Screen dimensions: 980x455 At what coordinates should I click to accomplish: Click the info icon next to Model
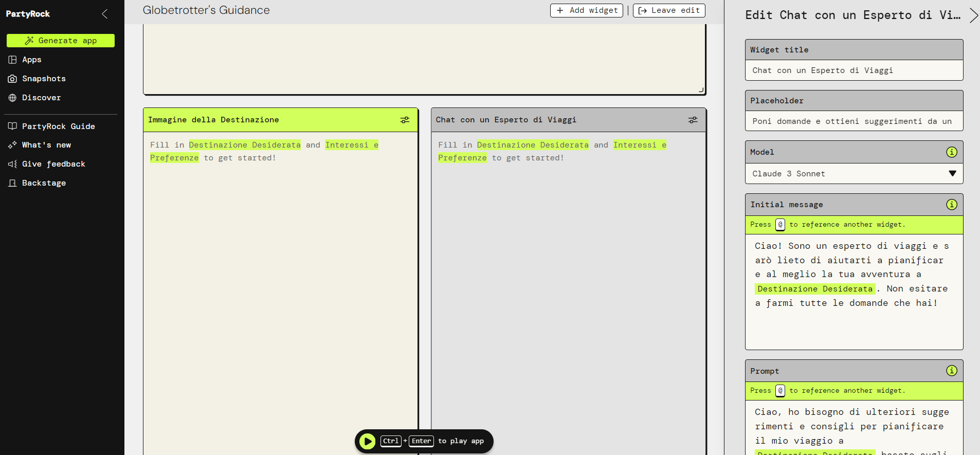[x=952, y=152]
